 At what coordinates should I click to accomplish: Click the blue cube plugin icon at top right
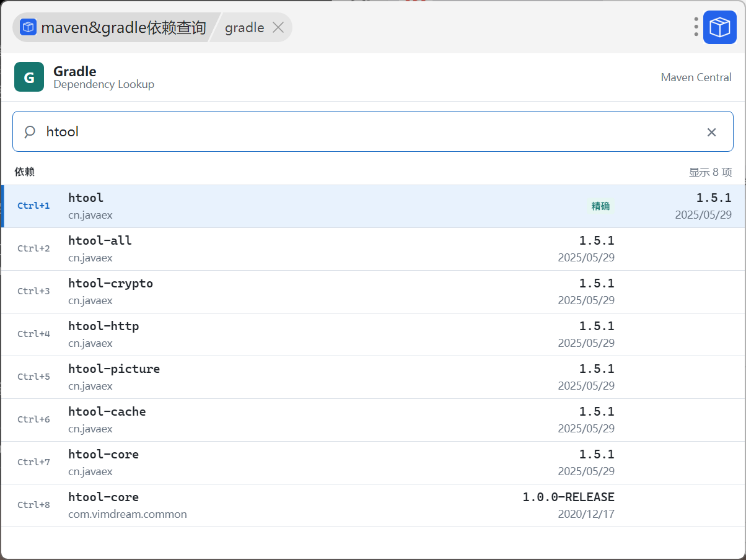(719, 27)
